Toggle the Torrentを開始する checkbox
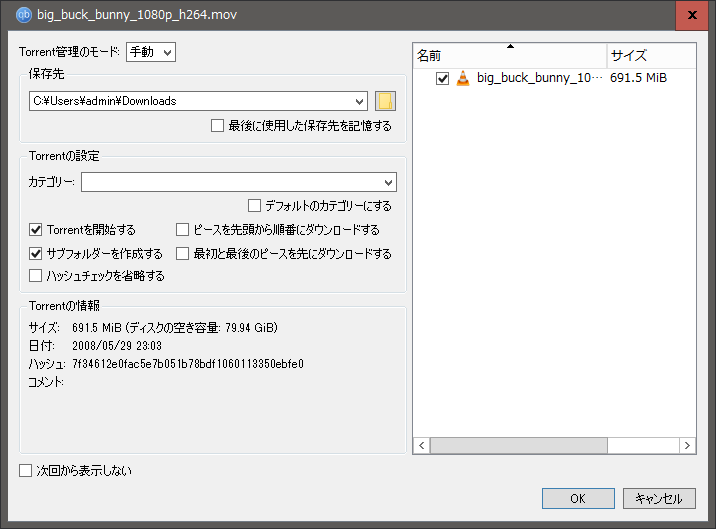Viewport: 716px width, 529px height. tap(37, 230)
